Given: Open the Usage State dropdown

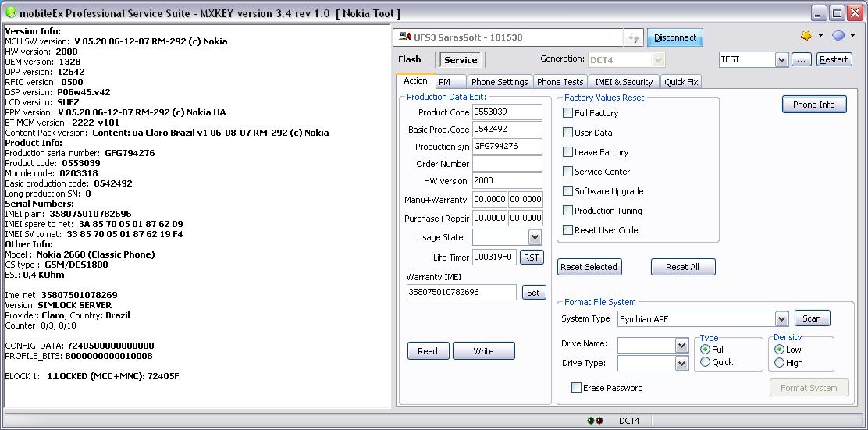Looking at the screenshot, I should [x=535, y=237].
